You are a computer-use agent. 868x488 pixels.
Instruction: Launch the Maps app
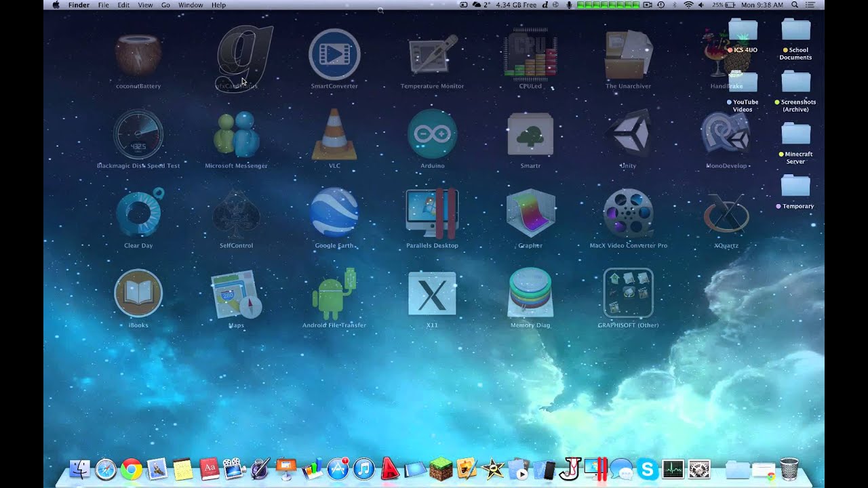[236, 294]
